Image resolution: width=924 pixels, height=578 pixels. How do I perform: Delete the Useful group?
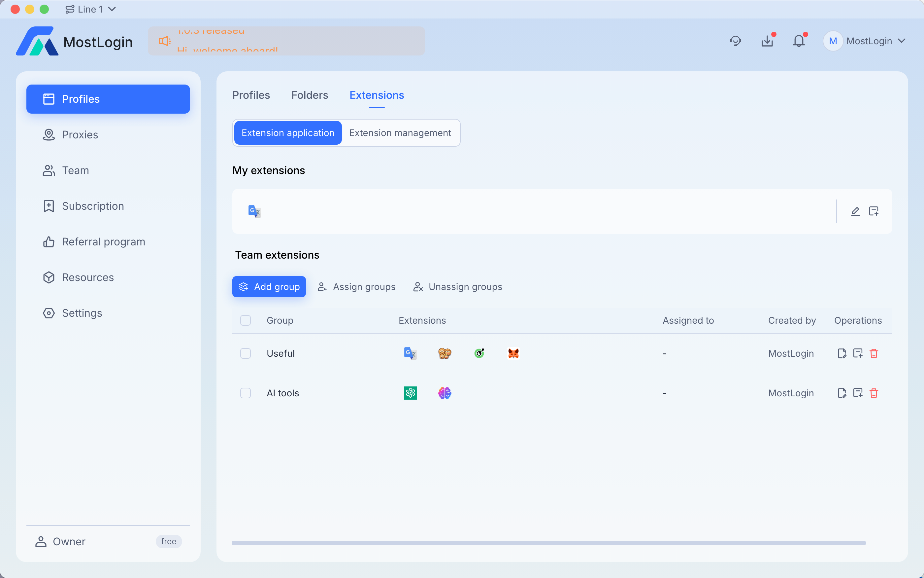[874, 353]
